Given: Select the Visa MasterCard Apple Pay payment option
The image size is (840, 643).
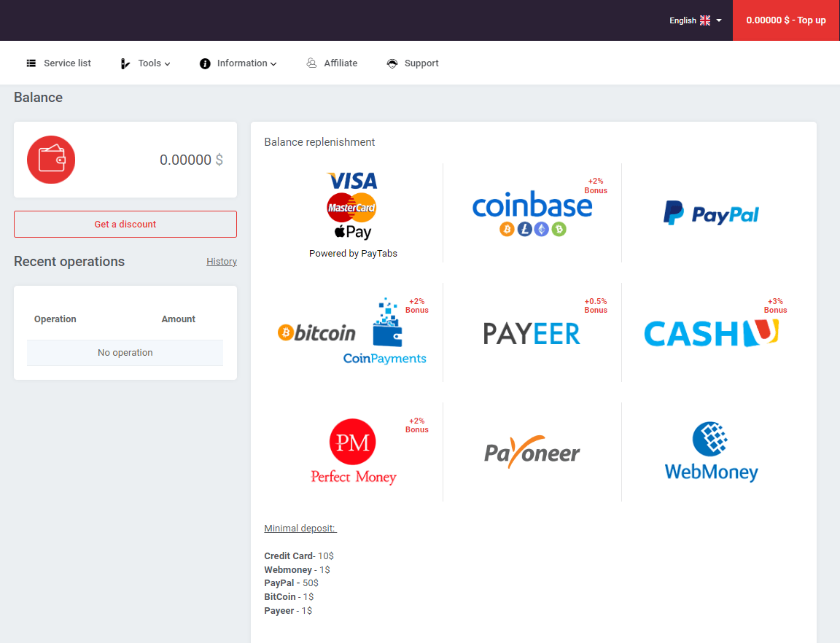Looking at the screenshot, I should 353,214.
